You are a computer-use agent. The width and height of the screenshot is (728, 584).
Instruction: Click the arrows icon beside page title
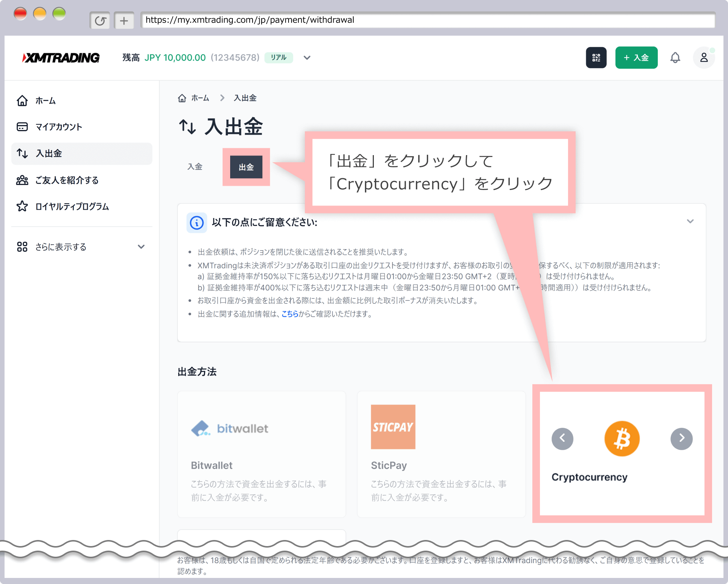pos(187,127)
